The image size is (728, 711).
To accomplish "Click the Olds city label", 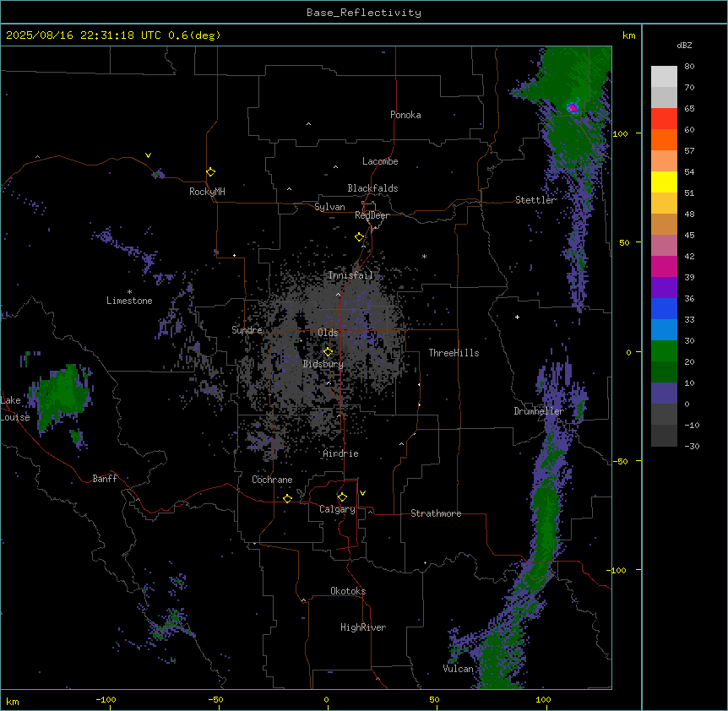I will tap(328, 333).
